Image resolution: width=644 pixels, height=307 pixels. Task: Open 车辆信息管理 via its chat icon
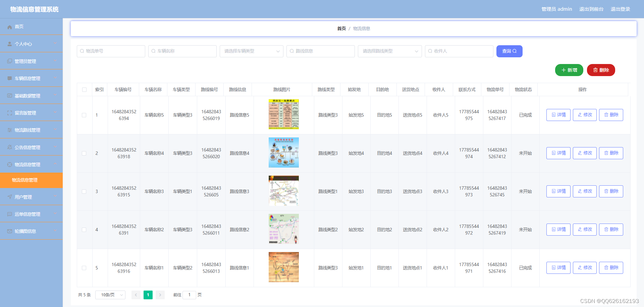click(9, 78)
